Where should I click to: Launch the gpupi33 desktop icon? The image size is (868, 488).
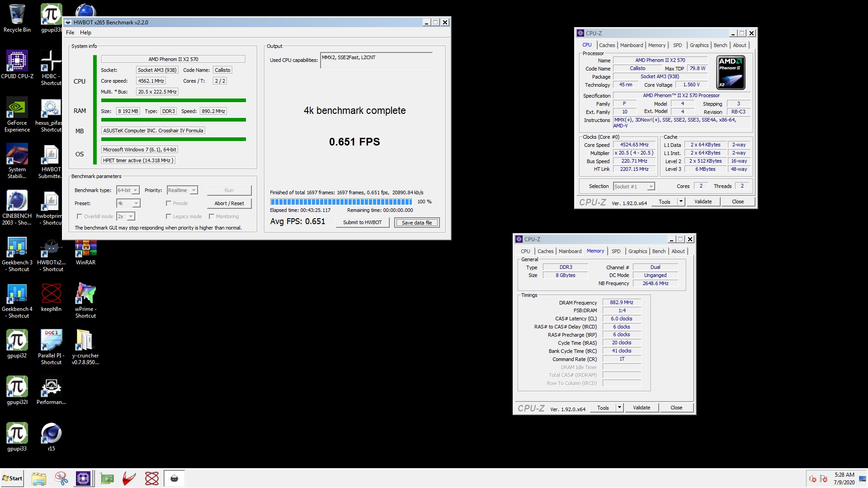[17, 436]
